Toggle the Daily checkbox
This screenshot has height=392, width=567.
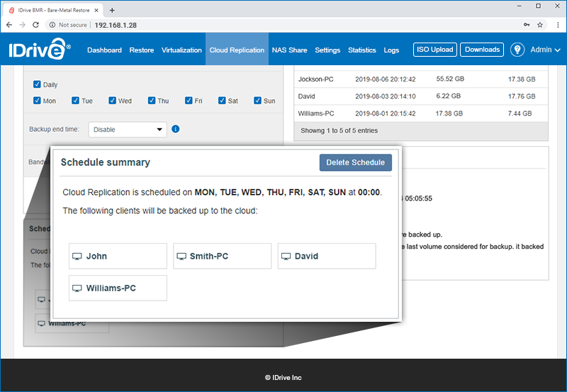pyautogui.click(x=37, y=84)
